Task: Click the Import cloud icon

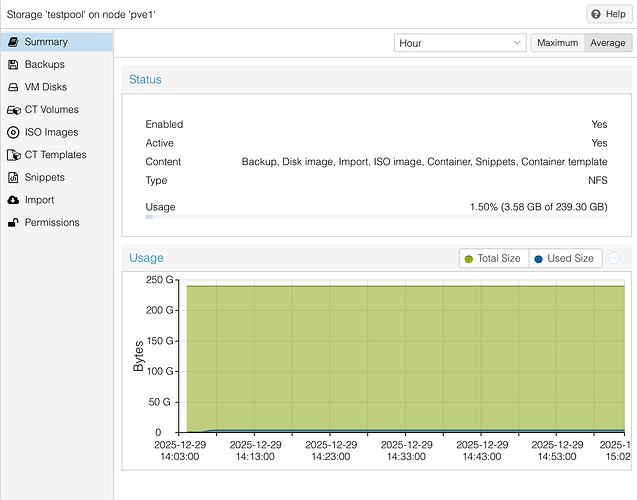Action: [x=13, y=200]
